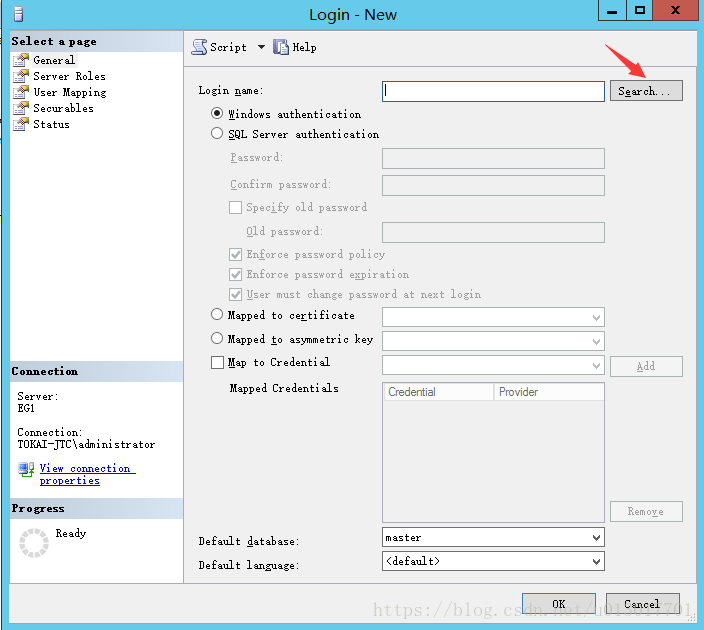
Task: Select Mapped to asymmetric key option
Action: pyautogui.click(x=217, y=338)
